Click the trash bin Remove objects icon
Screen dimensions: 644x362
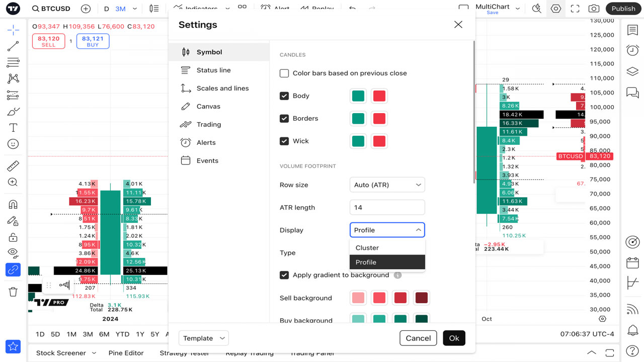tap(13, 292)
